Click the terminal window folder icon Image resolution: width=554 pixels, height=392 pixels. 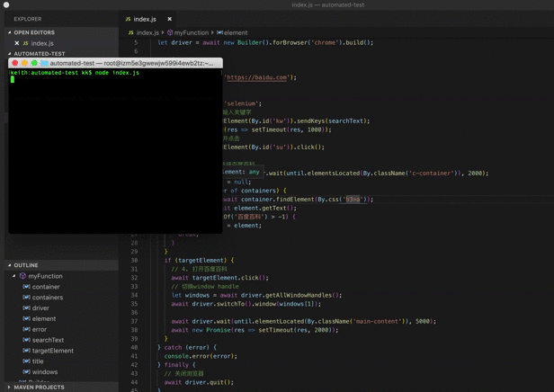click(x=44, y=63)
